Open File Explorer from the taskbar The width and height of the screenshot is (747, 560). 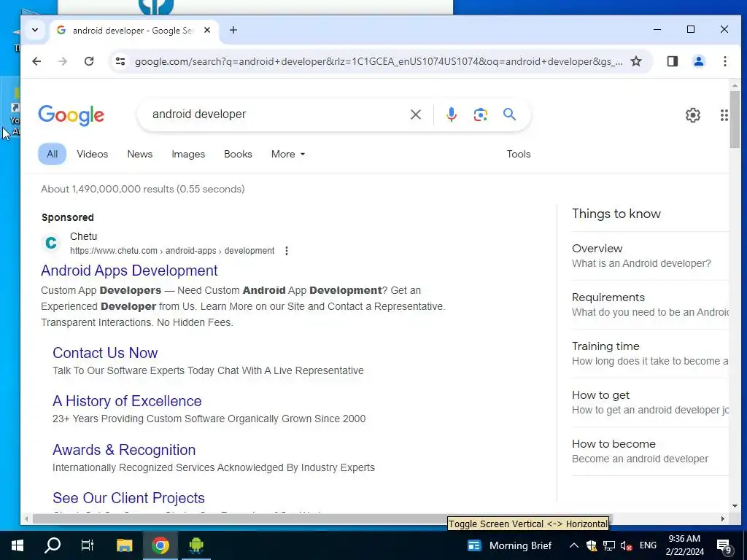124,545
